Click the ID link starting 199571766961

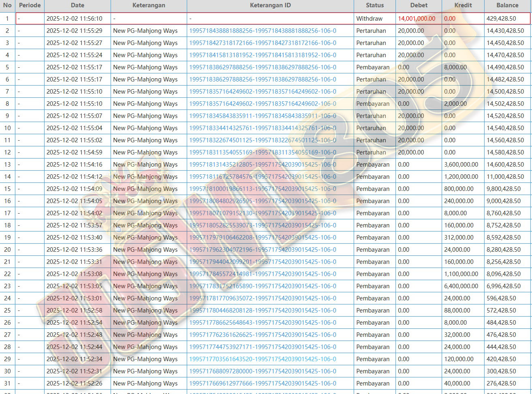(x=263, y=383)
